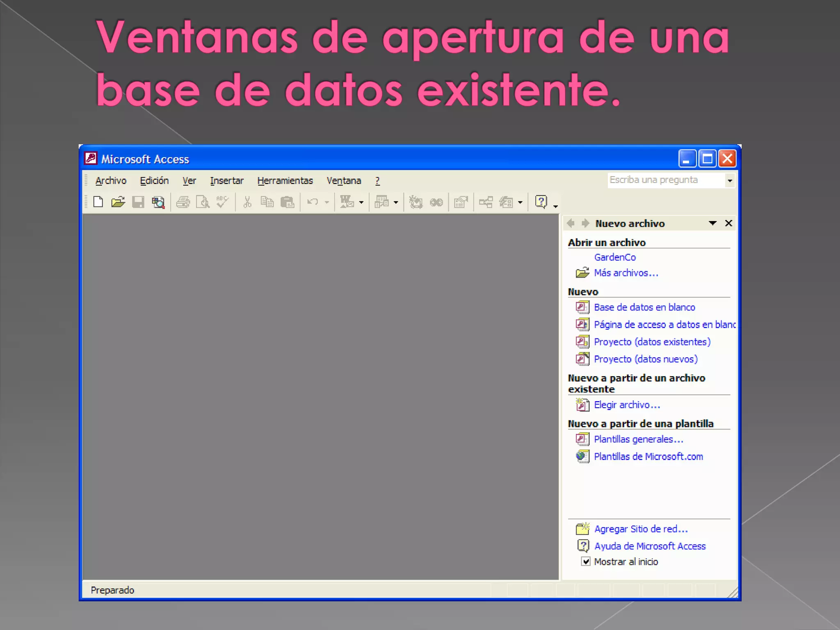This screenshot has width=840, height=630.
Task: Click the Code toolbar icon
Action: [x=416, y=202]
